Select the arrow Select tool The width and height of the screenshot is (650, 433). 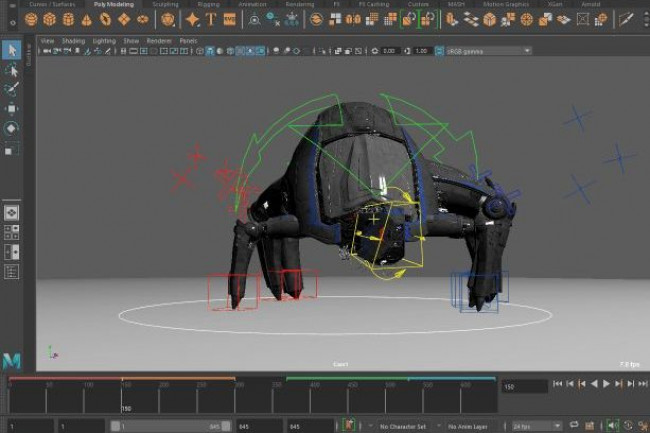pos(11,50)
